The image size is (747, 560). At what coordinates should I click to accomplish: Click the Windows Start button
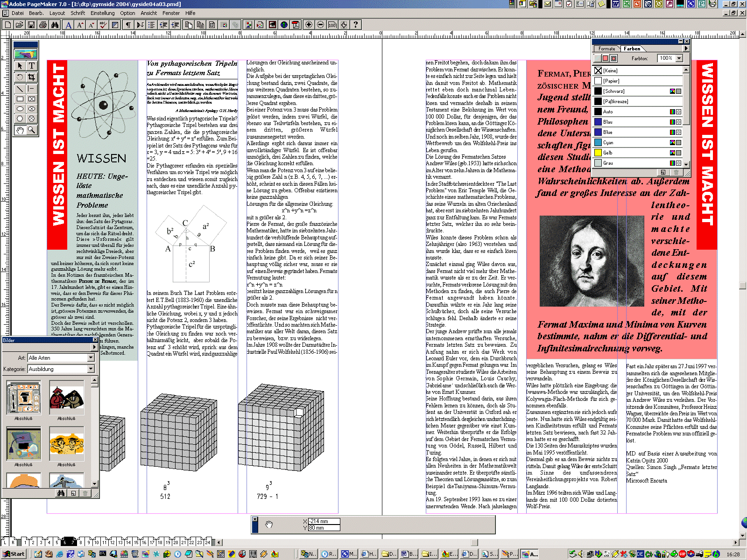pyautogui.click(x=14, y=554)
